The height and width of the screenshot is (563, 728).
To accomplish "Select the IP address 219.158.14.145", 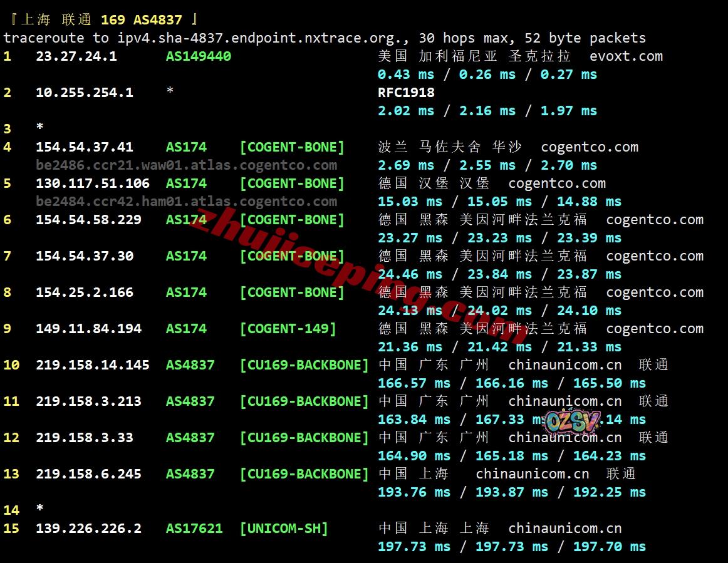I will pos(92,365).
